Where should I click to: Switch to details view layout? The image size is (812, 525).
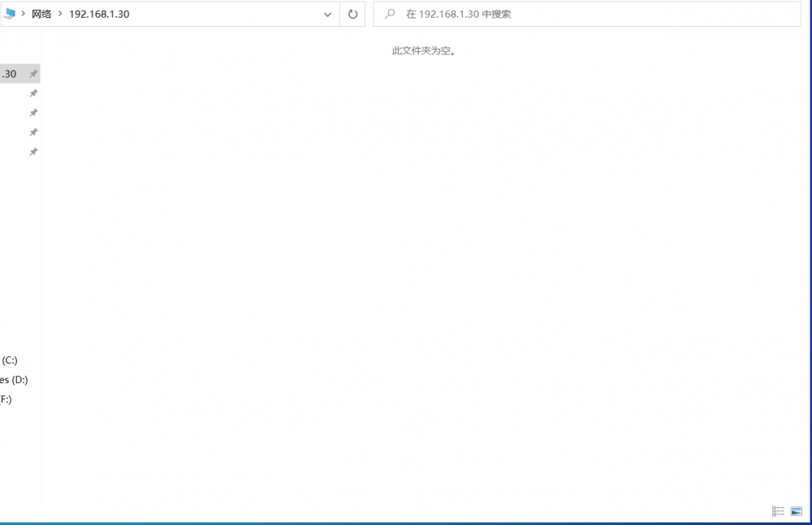(778, 511)
